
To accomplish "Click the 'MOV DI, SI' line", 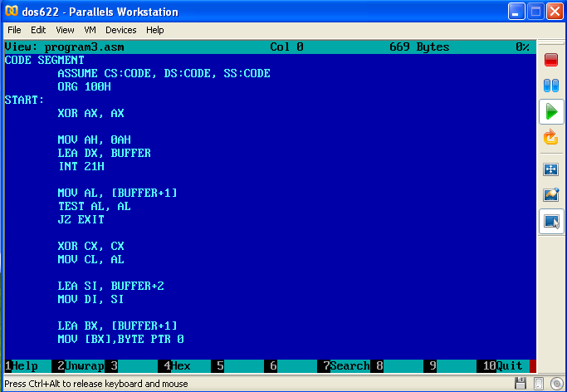I will 90,299.
